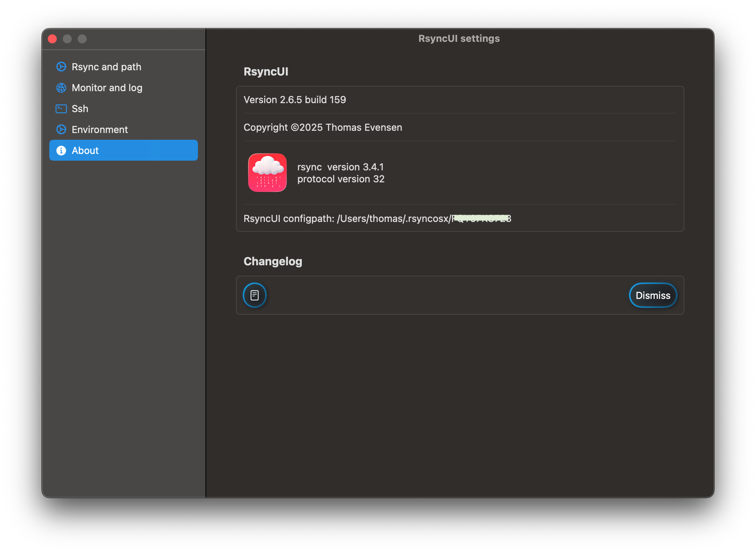This screenshot has width=756, height=553.
Task: Click the info icon beside About
Action: point(61,151)
